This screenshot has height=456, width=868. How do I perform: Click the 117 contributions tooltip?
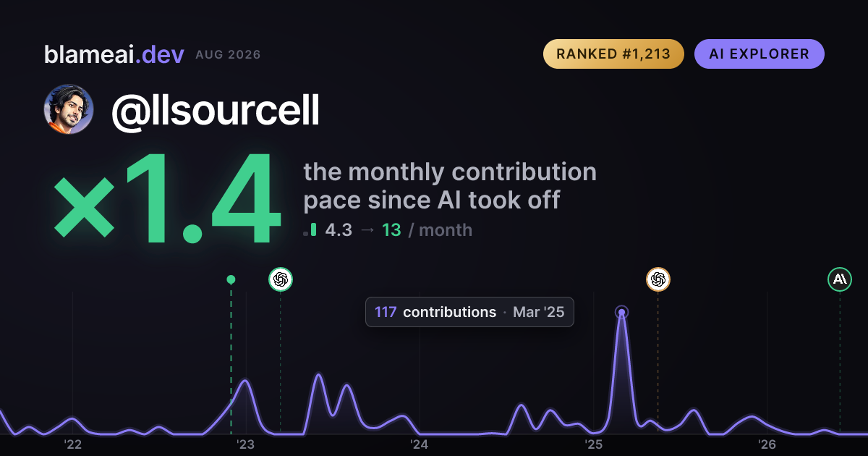tap(469, 312)
